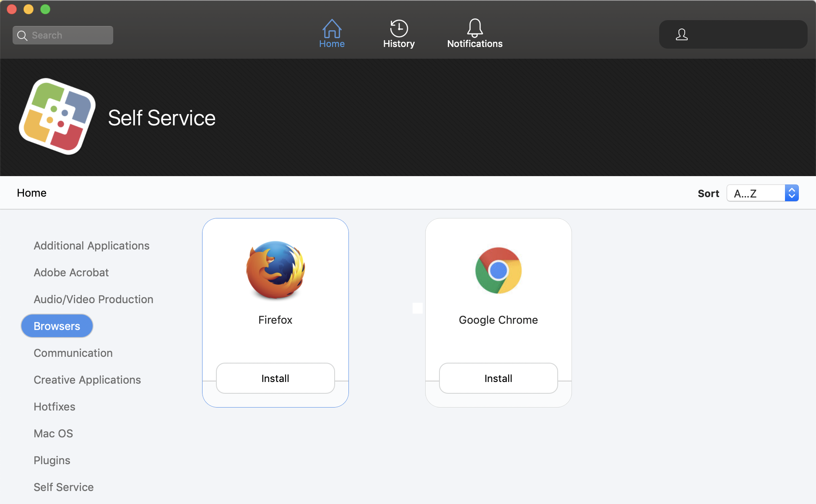The image size is (816, 504).
Task: Select the Browsers category
Action: point(57,326)
